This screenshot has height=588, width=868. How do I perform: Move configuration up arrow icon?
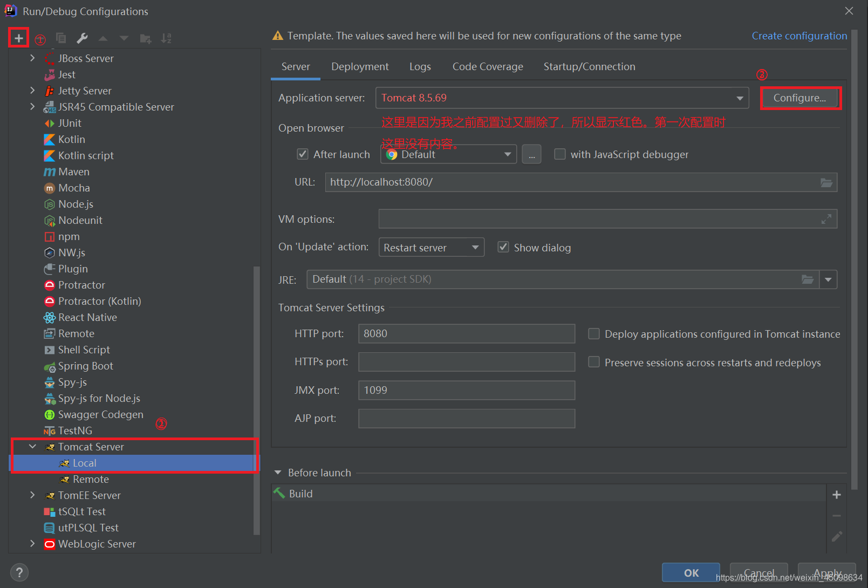(x=103, y=38)
